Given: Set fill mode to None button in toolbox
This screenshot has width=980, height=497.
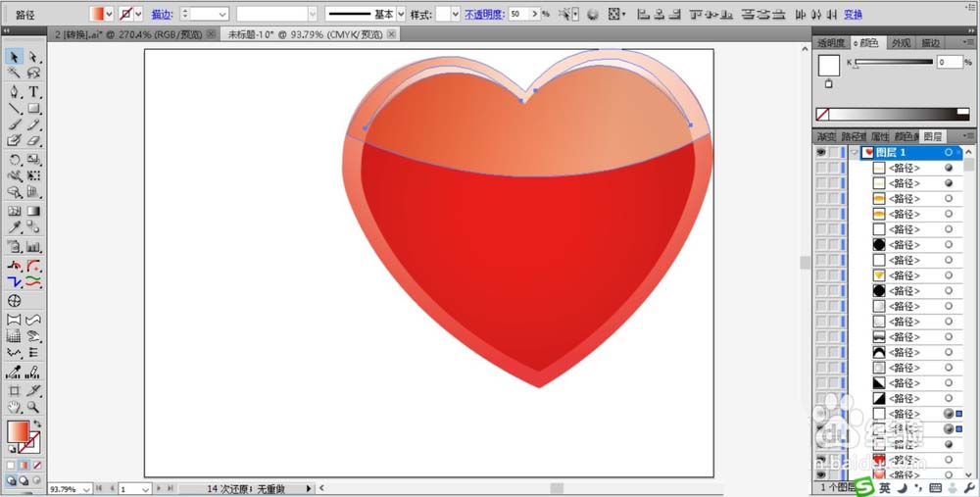Looking at the screenshot, I should tap(37, 465).
